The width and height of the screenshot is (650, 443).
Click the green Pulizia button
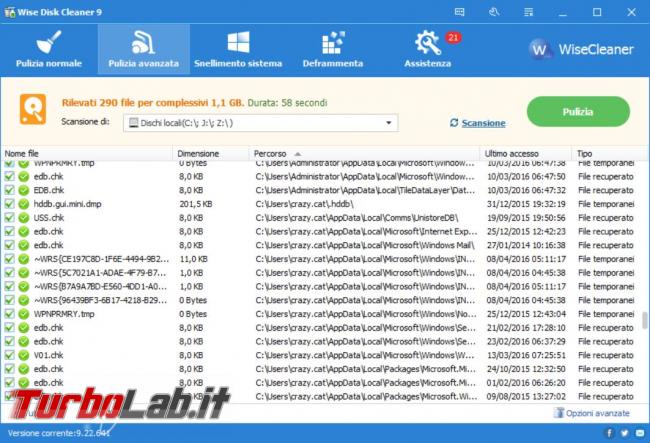[x=578, y=111]
